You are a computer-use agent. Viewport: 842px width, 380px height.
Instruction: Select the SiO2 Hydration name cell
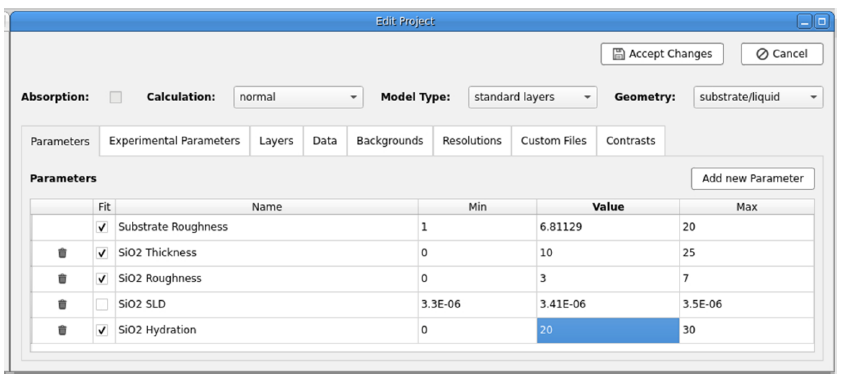267,330
